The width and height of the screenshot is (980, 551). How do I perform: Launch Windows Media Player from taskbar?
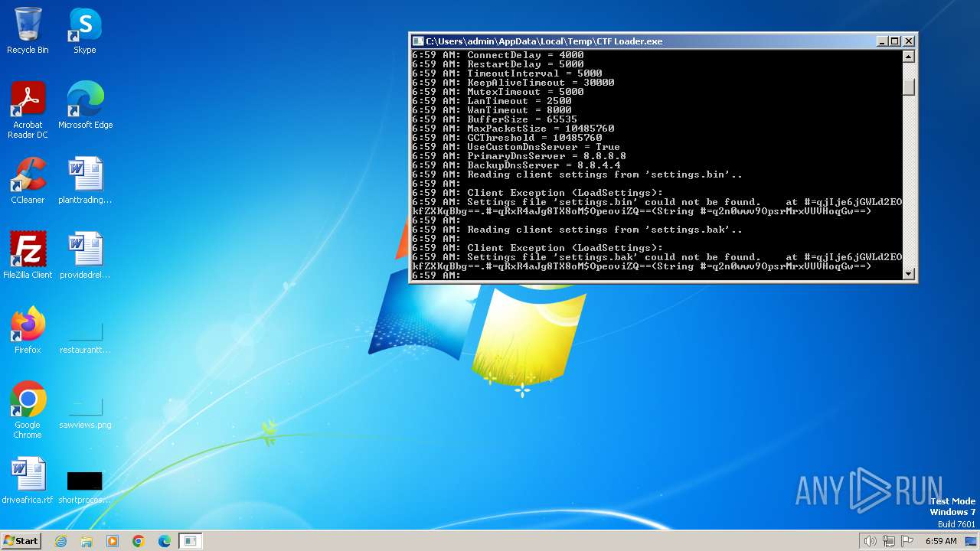(x=113, y=541)
